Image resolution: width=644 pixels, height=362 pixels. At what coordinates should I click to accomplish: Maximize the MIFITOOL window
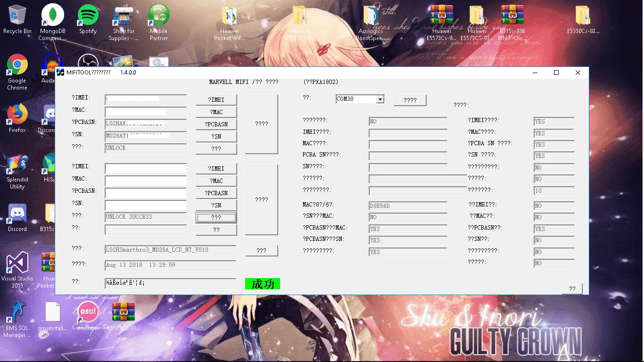tap(556, 73)
